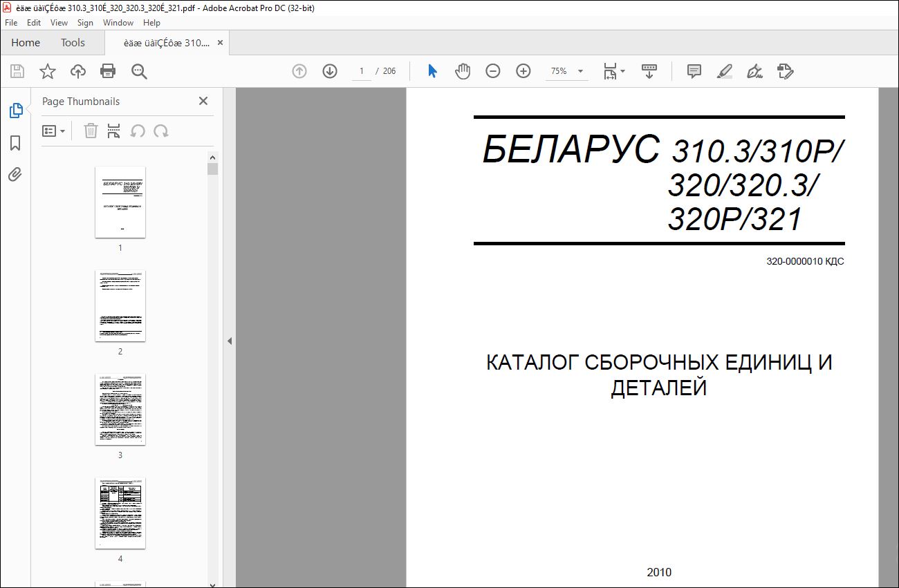Collapse the navigation pane with the arrow handle

click(230, 341)
